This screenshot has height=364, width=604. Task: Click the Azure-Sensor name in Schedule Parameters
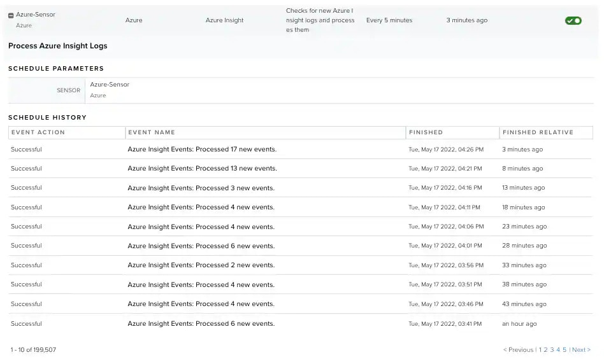coord(110,85)
